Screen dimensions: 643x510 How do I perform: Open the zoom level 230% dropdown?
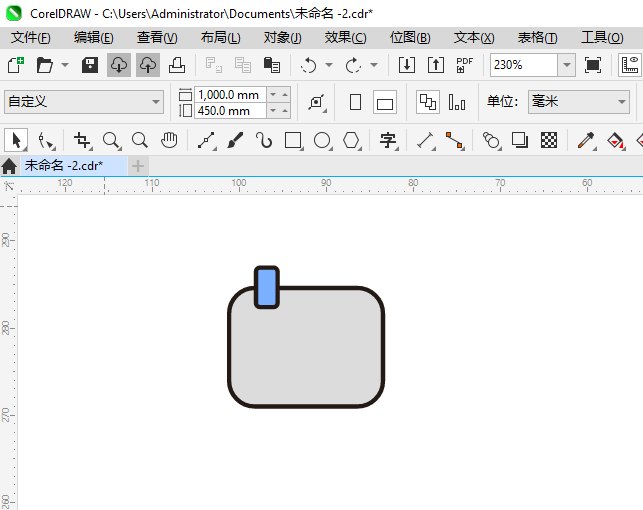tap(566, 65)
